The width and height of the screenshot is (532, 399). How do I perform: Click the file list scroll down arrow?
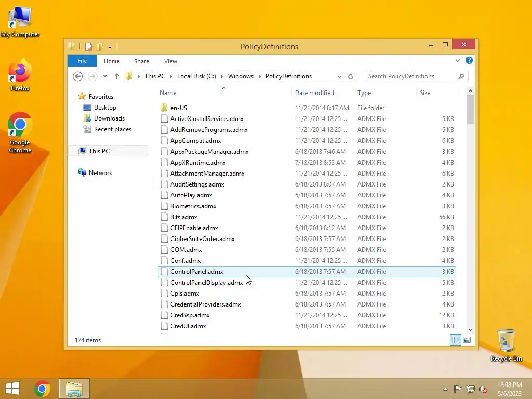coord(470,330)
